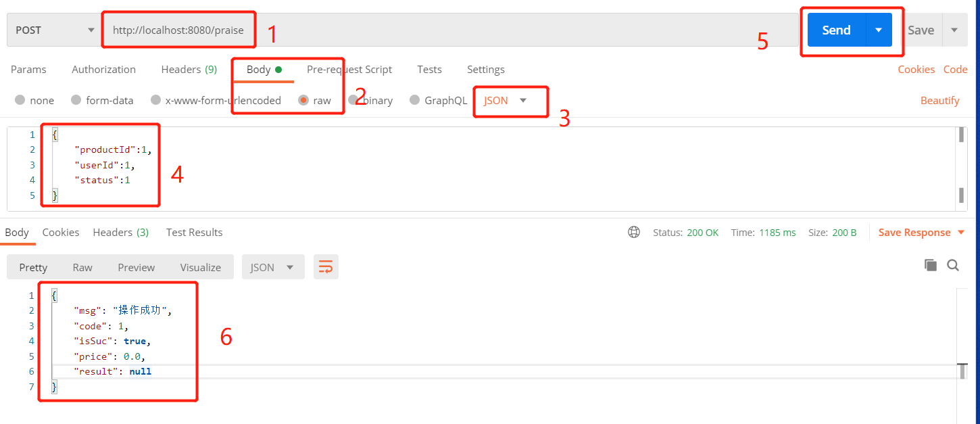980x424 pixels.
Task: Select the raw body radio button
Action: pos(303,100)
